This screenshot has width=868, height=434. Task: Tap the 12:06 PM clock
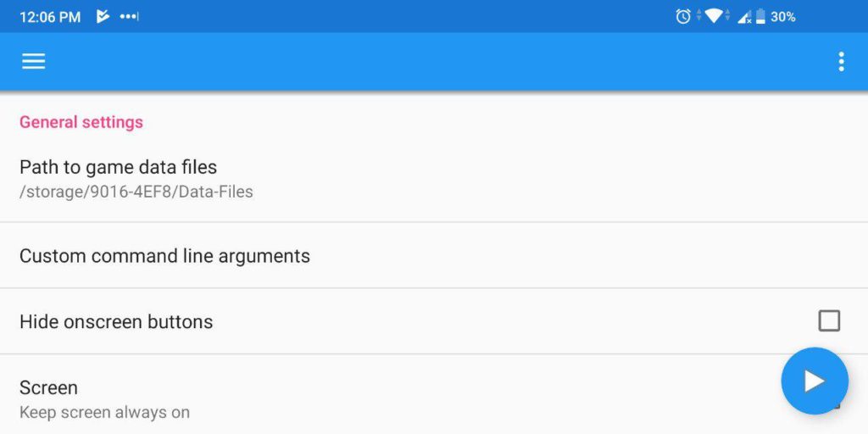point(50,17)
